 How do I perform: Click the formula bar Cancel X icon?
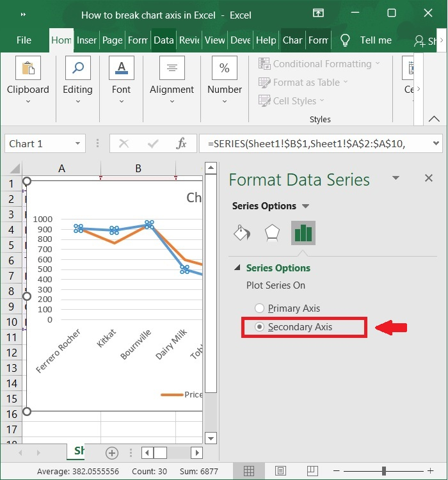coord(124,143)
